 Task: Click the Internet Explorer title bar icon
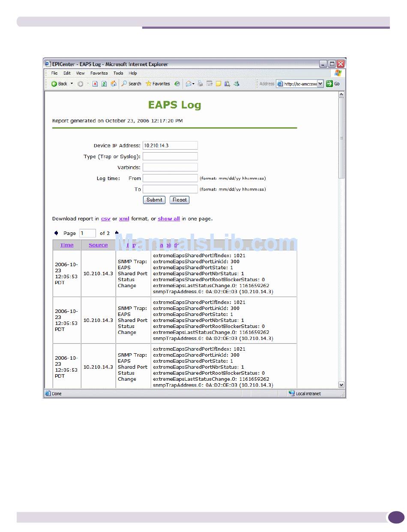click(48, 64)
